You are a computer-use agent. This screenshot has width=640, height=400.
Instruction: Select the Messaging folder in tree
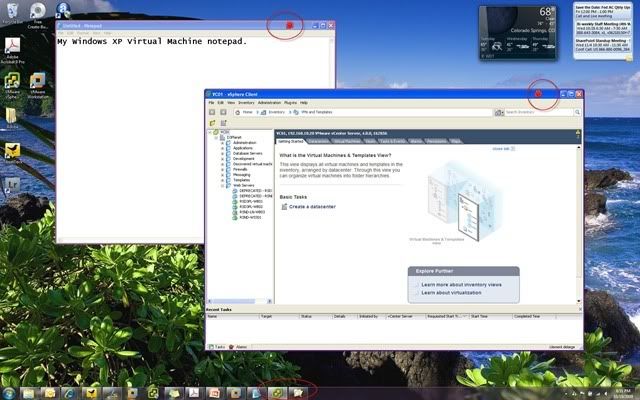click(x=242, y=175)
